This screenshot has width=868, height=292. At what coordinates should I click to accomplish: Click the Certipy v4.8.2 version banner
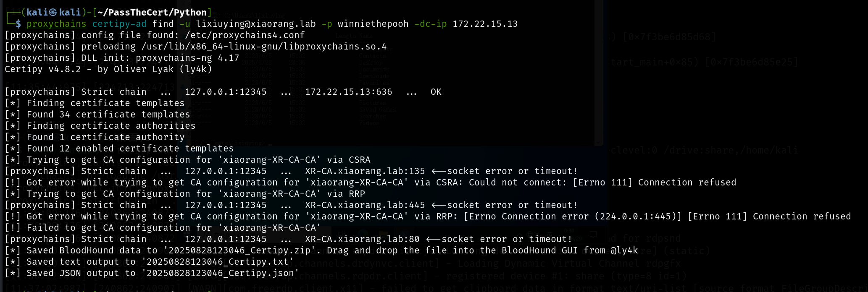click(x=43, y=69)
